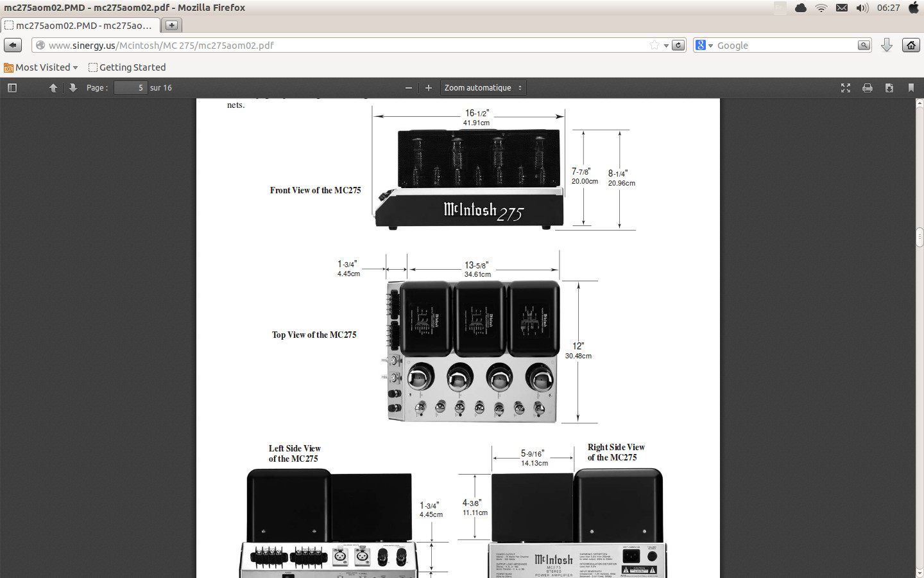Select the mc275aom02.PMD tab

click(x=81, y=26)
